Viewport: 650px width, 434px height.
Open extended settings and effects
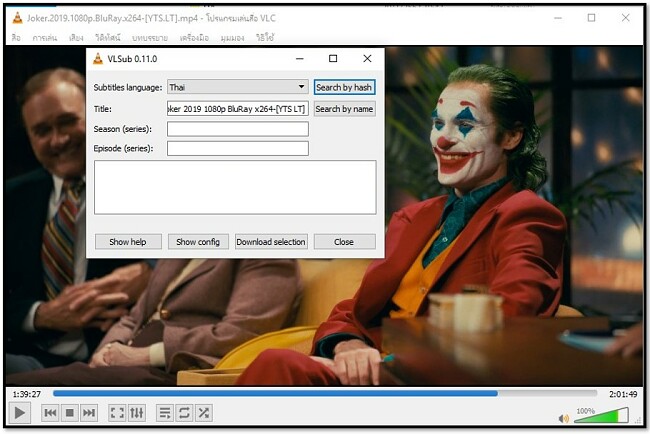click(136, 413)
